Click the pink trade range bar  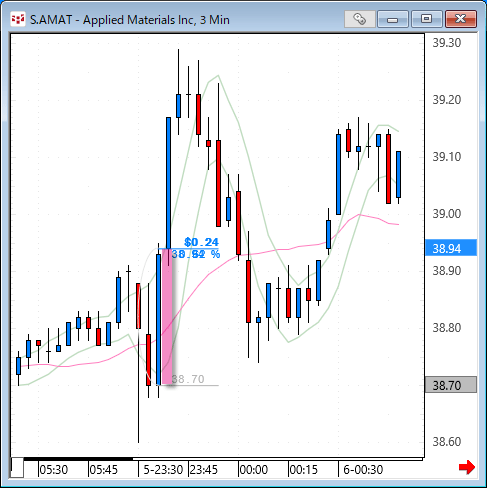tap(167, 317)
